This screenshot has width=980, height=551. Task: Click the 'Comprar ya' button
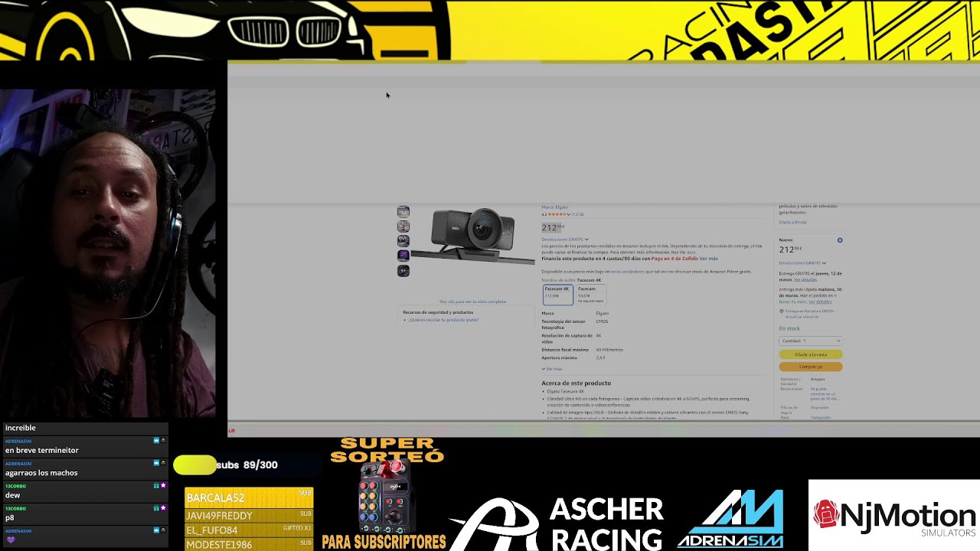click(x=810, y=367)
